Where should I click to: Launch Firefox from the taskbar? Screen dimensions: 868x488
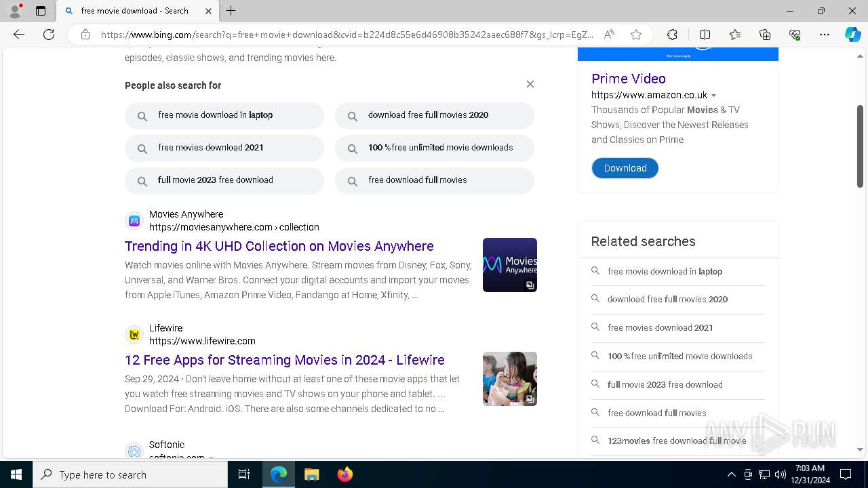[345, 474]
